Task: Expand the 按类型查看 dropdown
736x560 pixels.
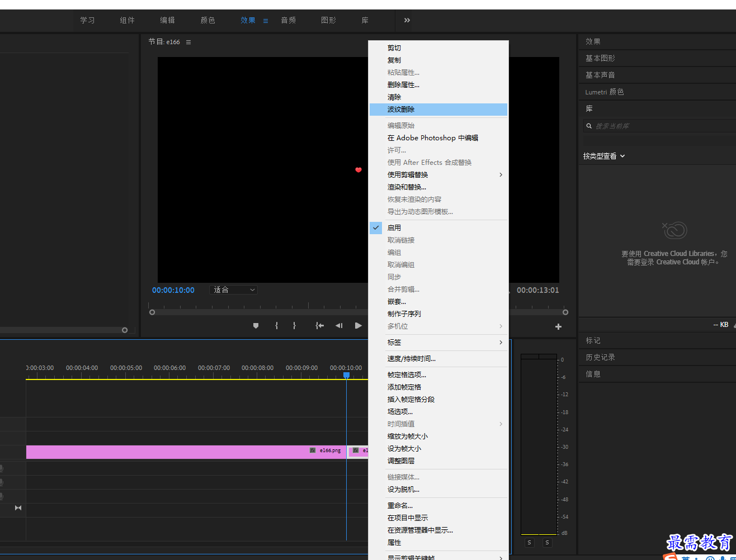Action: (x=604, y=156)
